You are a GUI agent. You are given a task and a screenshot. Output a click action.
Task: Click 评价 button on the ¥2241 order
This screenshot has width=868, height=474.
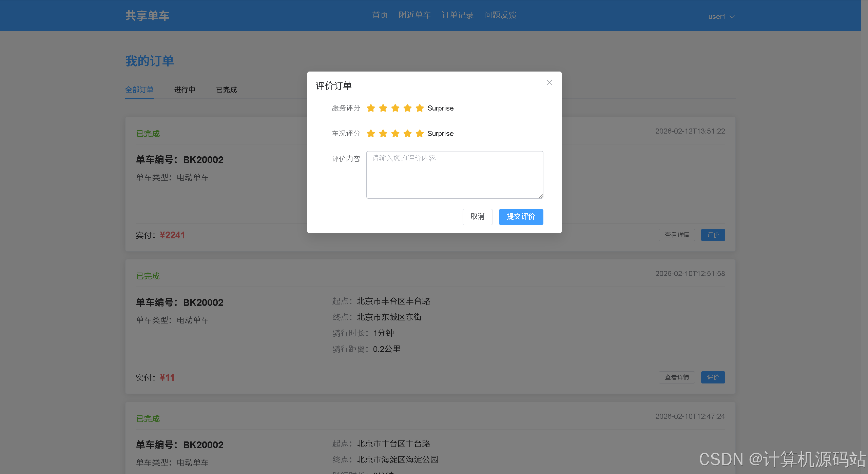click(x=713, y=235)
